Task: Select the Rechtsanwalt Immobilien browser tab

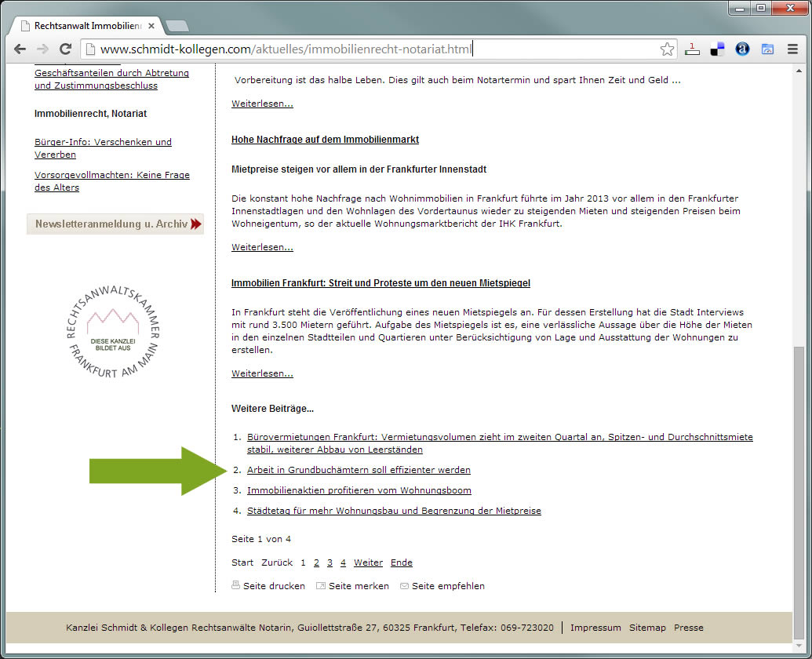Action: point(82,26)
